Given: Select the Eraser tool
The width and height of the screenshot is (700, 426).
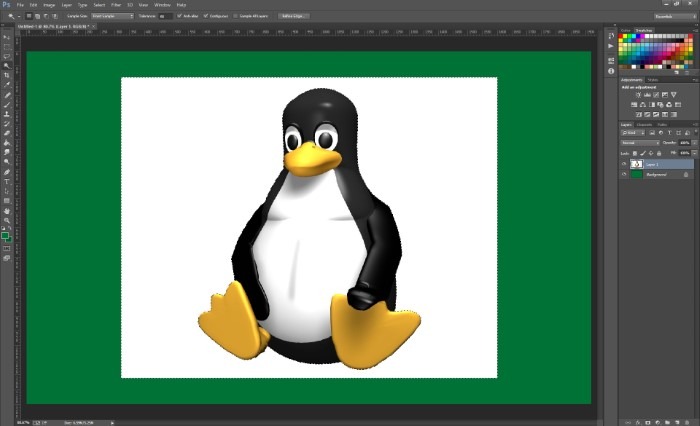Looking at the screenshot, I should (7, 134).
